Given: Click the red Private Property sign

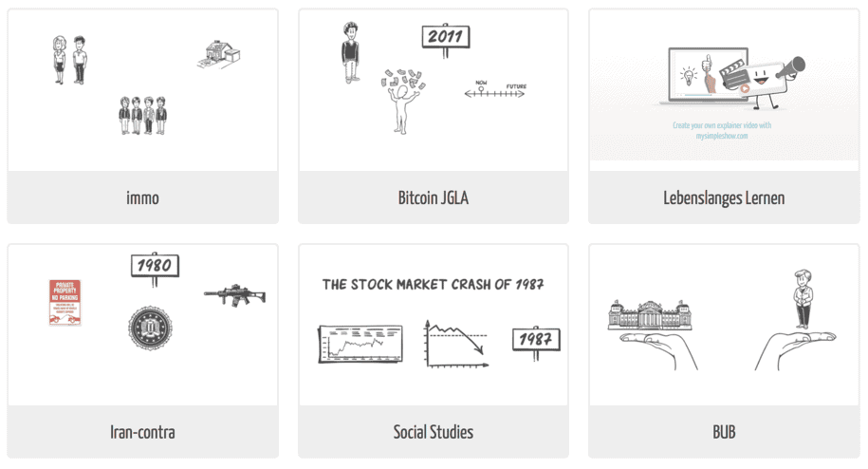Looking at the screenshot, I should (x=65, y=302).
